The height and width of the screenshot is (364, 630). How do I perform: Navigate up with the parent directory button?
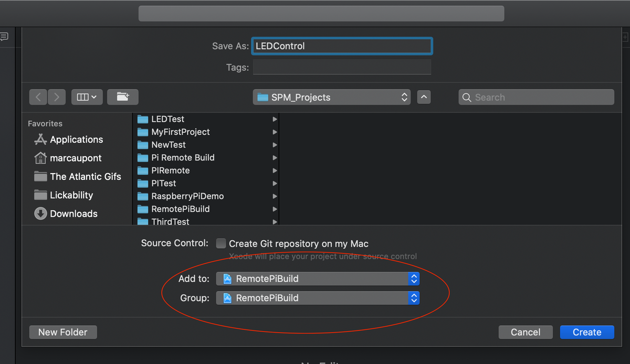424,97
